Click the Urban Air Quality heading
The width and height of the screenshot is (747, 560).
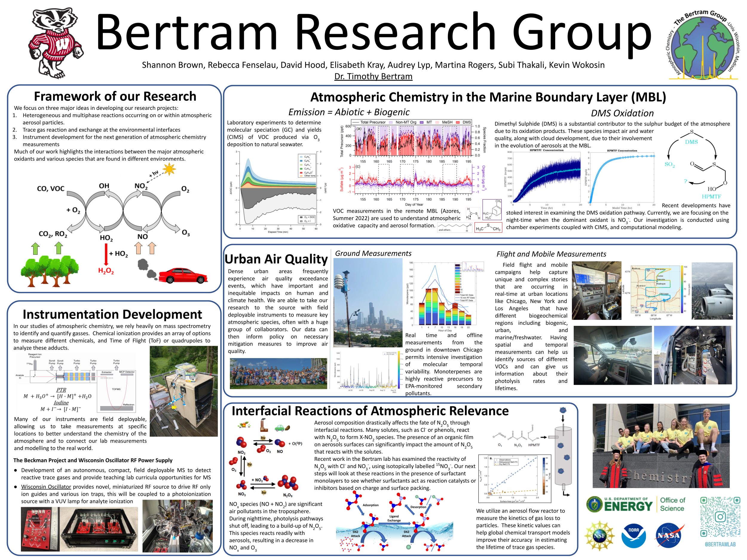point(276,259)
